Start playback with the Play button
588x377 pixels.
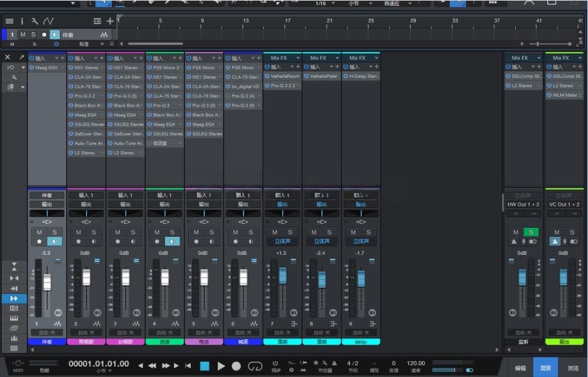coord(221,366)
